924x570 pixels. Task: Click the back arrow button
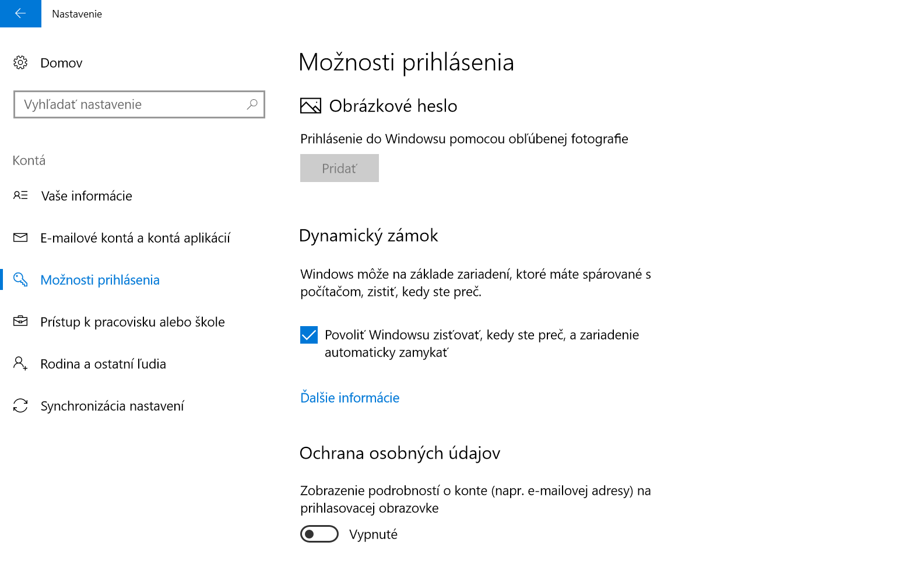pyautogui.click(x=20, y=13)
